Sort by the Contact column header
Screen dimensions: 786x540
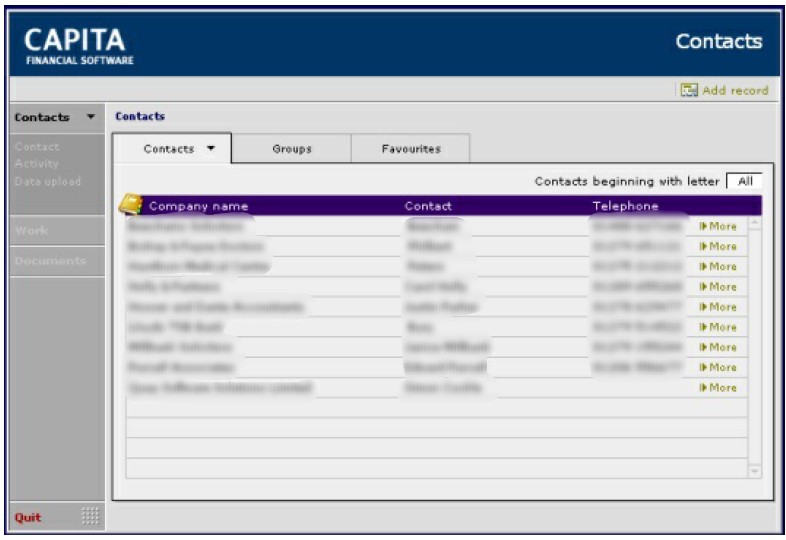428,206
